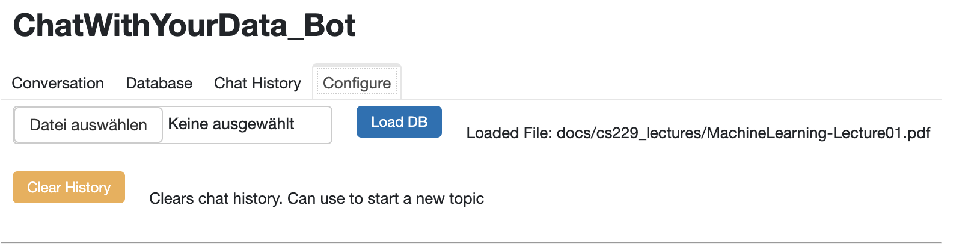Click the MachineLearning-Lecture01.pdf file name
Image resolution: width=980 pixels, height=244 pixels.
(818, 133)
